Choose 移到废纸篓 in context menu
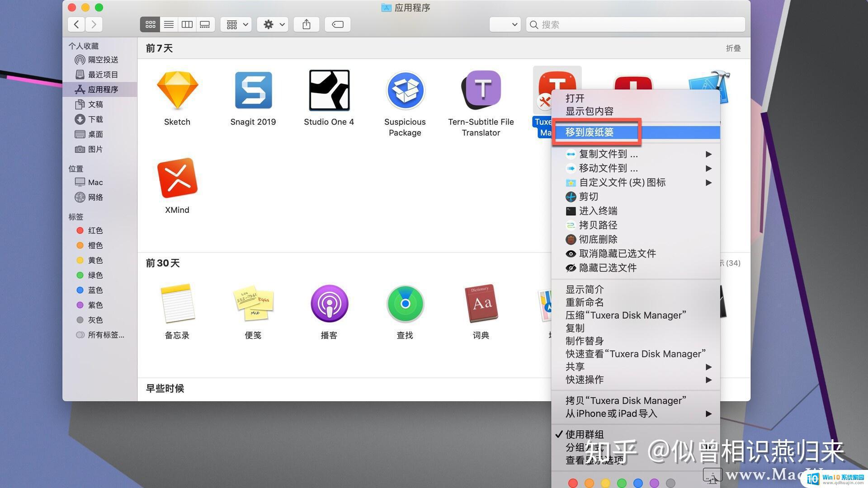This screenshot has height=488, width=868. [x=636, y=132]
